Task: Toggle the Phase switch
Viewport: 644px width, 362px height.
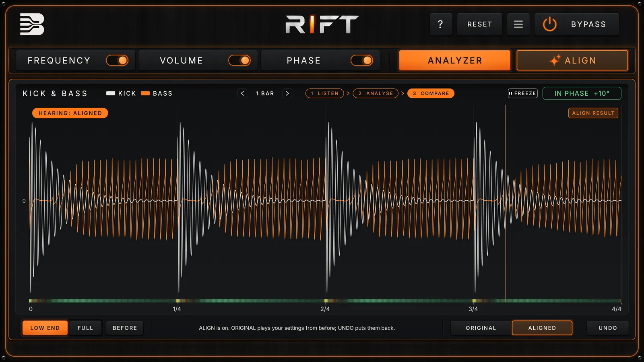Action: click(x=362, y=60)
